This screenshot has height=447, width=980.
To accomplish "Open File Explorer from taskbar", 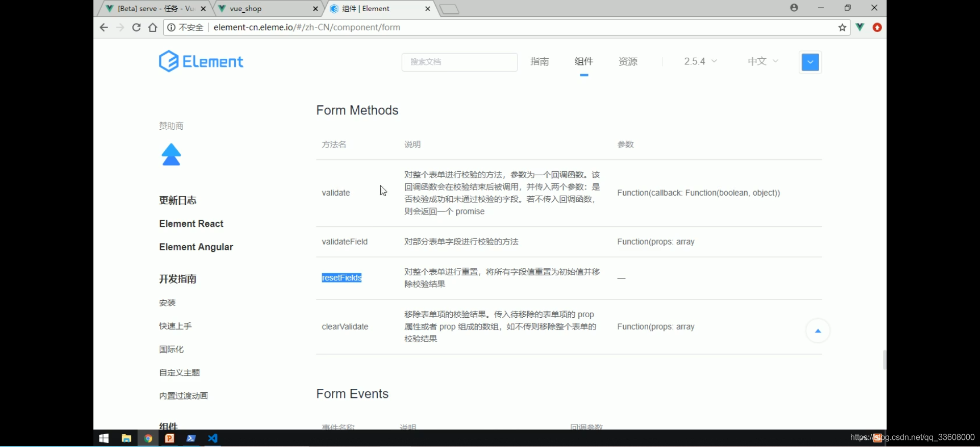I will tap(126, 438).
